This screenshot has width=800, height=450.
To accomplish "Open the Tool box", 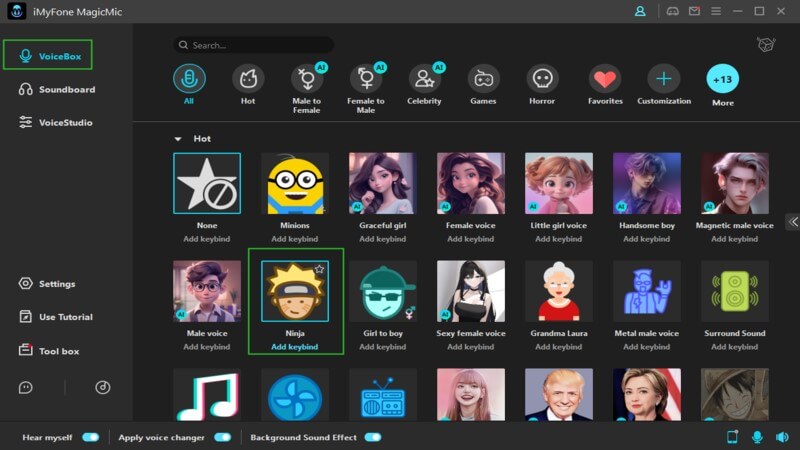I will tap(48, 351).
